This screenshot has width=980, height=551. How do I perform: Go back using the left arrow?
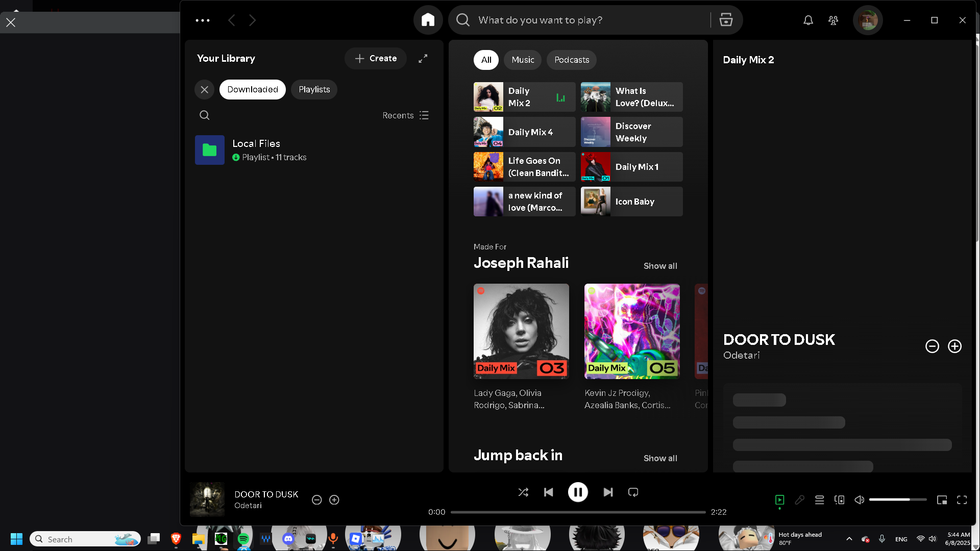[x=232, y=20]
